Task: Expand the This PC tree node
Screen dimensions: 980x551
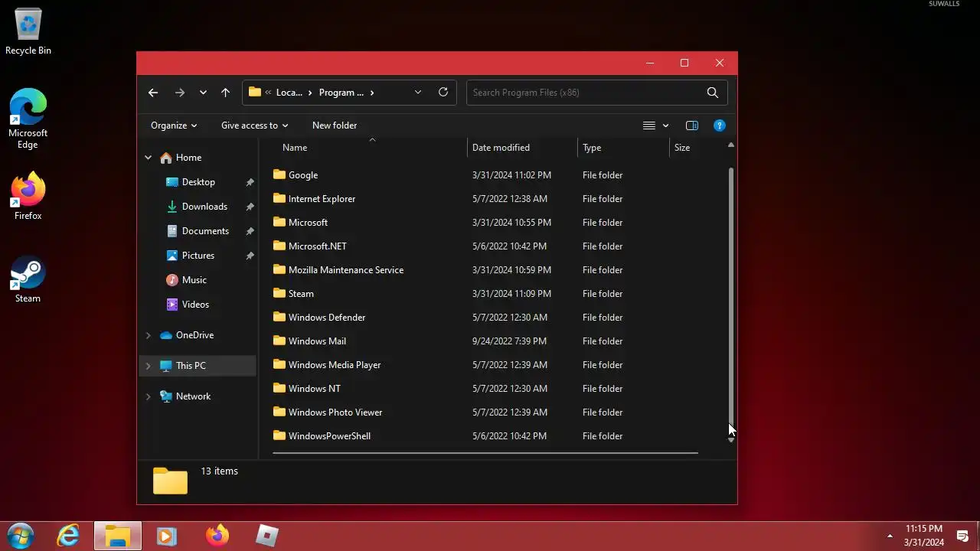Action: tap(148, 366)
